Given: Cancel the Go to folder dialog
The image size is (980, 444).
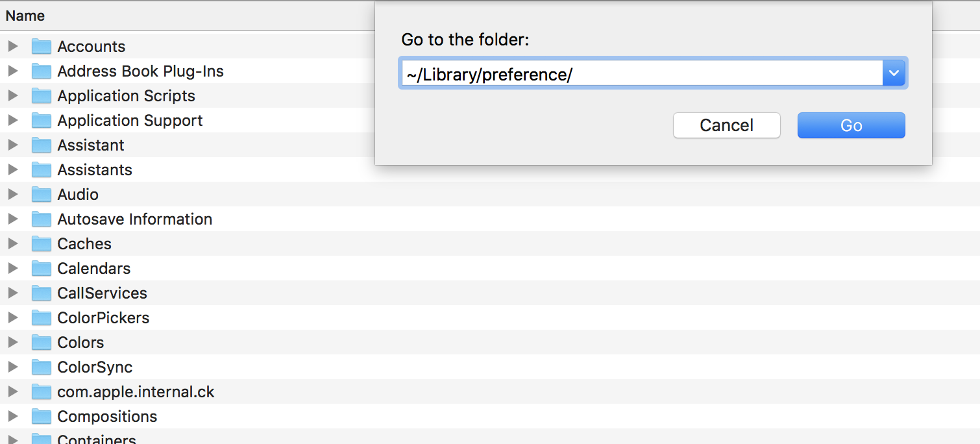Looking at the screenshot, I should pos(726,125).
